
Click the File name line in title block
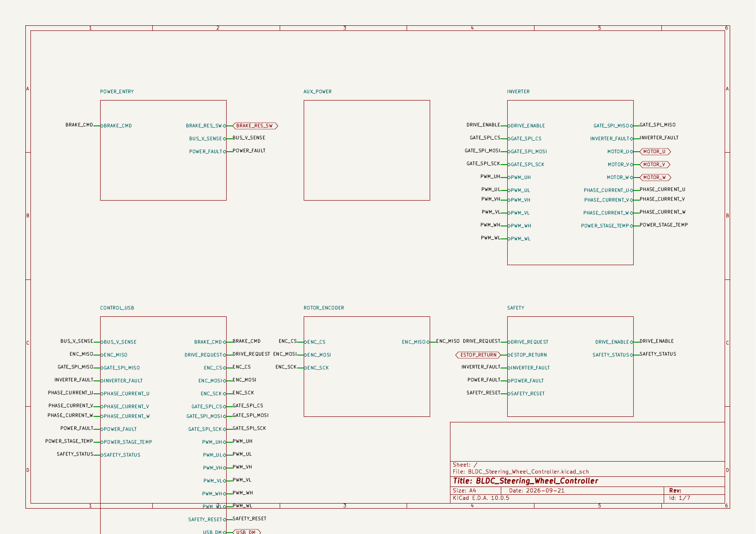(521, 472)
